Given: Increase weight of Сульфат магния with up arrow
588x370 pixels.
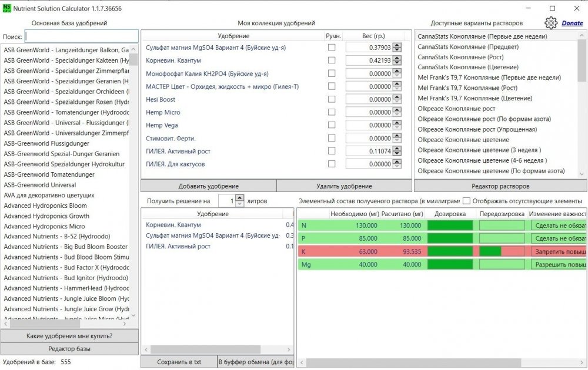Looking at the screenshot, I should (x=397, y=45).
